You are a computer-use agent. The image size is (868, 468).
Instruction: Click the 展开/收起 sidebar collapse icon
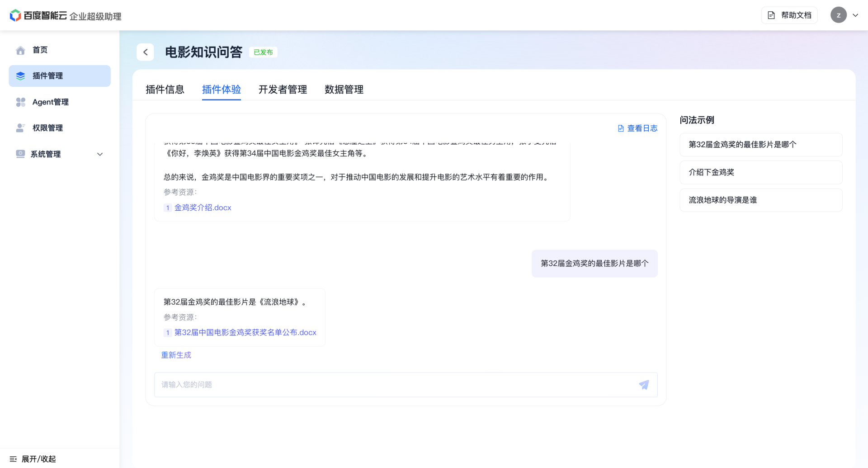(x=13, y=459)
